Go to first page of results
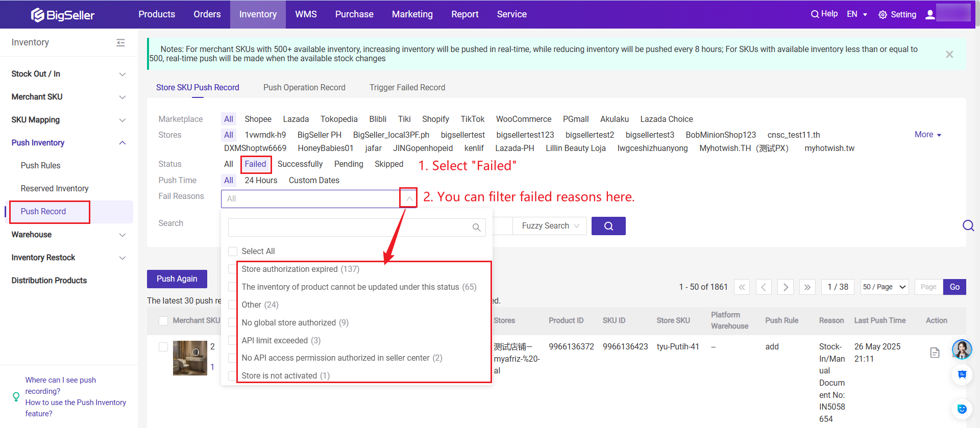Viewport: 980px width, 428px height. [x=742, y=287]
